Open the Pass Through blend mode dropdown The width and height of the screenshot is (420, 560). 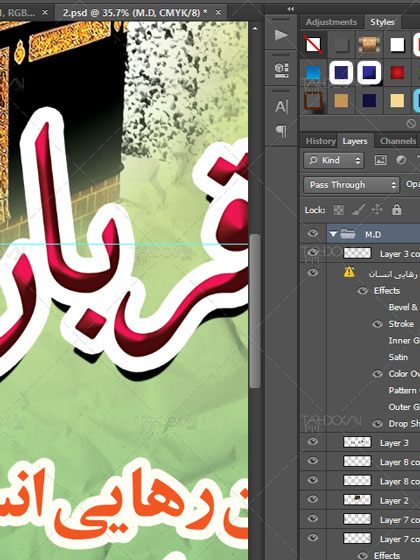351,185
